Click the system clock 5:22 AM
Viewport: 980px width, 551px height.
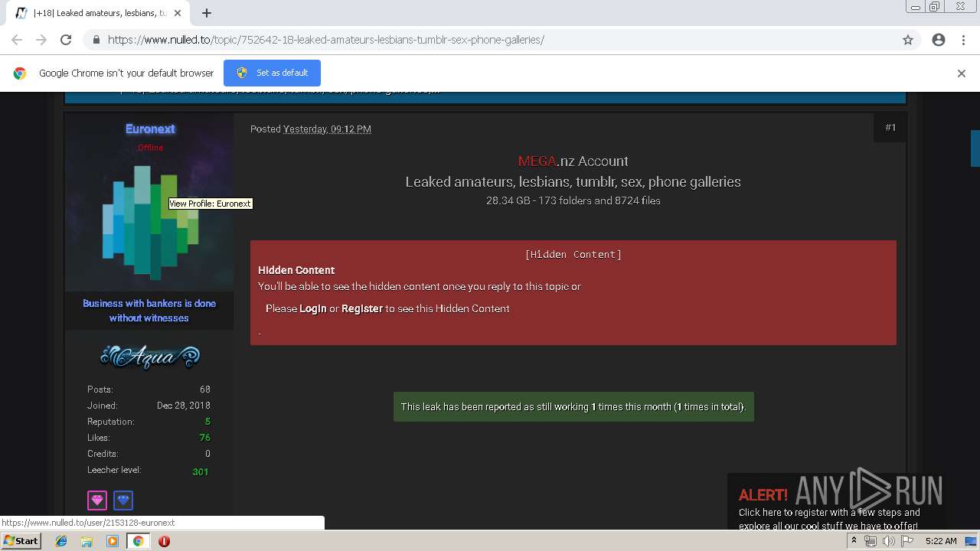(941, 541)
